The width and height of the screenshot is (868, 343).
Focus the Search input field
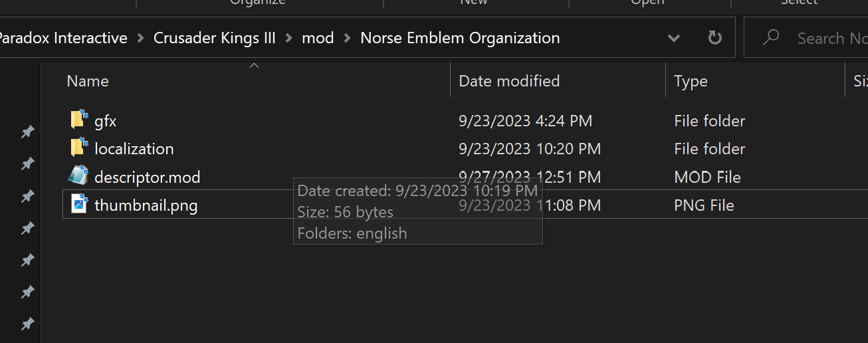831,38
